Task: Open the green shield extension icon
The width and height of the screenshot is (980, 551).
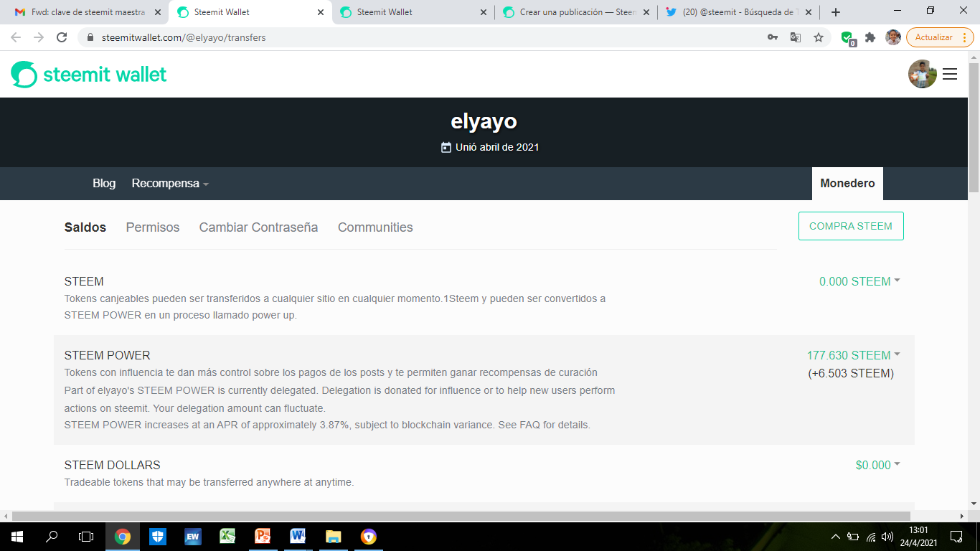Action: [848, 38]
